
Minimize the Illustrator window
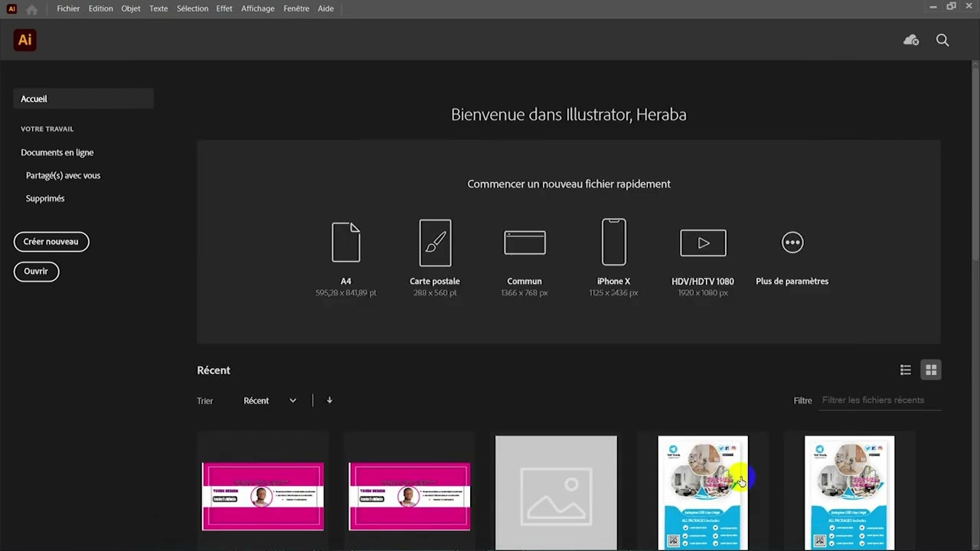click(933, 7)
